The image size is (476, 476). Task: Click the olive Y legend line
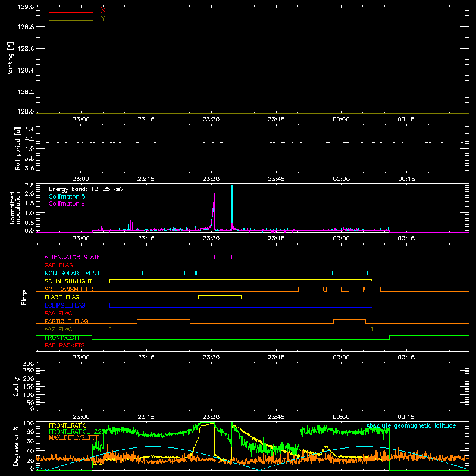tap(71, 20)
